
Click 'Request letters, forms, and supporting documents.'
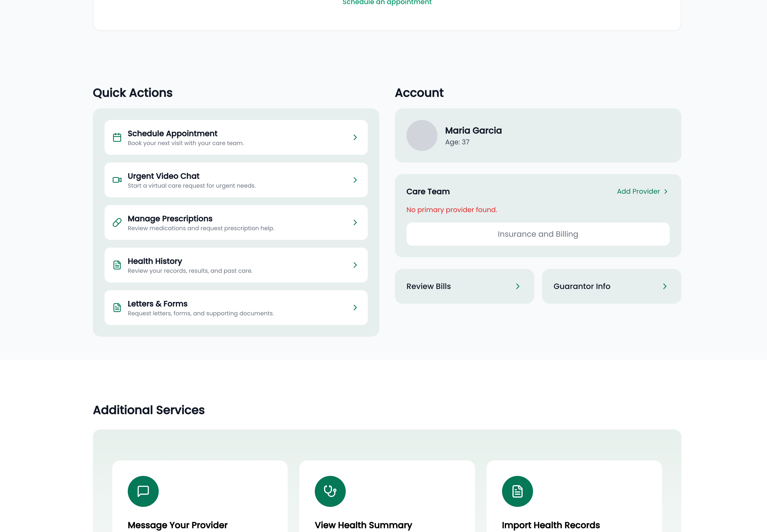(201, 313)
